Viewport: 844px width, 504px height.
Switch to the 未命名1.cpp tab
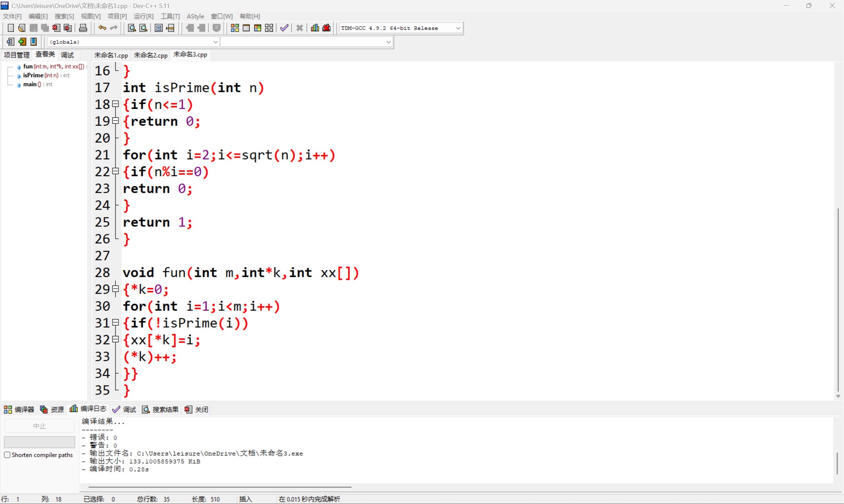tap(111, 55)
